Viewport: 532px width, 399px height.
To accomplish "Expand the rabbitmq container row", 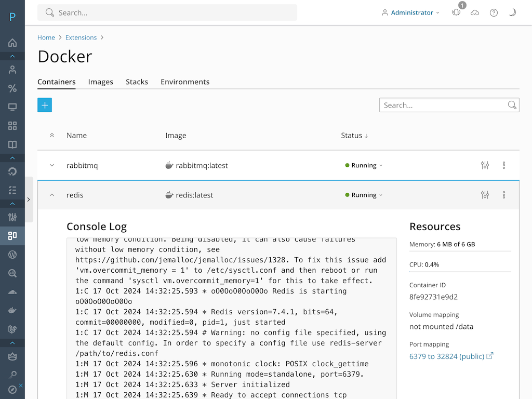I will pyautogui.click(x=51, y=165).
